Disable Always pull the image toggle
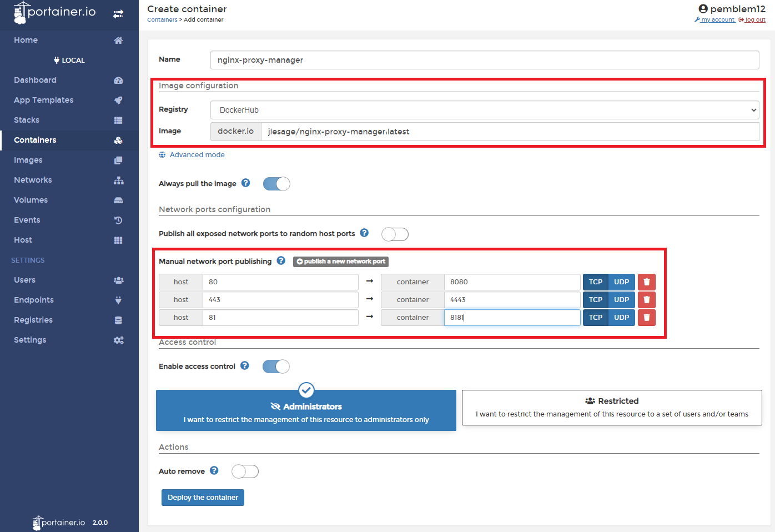The width and height of the screenshot is (775, 532). pyautogui.click(x=276, y=184)
